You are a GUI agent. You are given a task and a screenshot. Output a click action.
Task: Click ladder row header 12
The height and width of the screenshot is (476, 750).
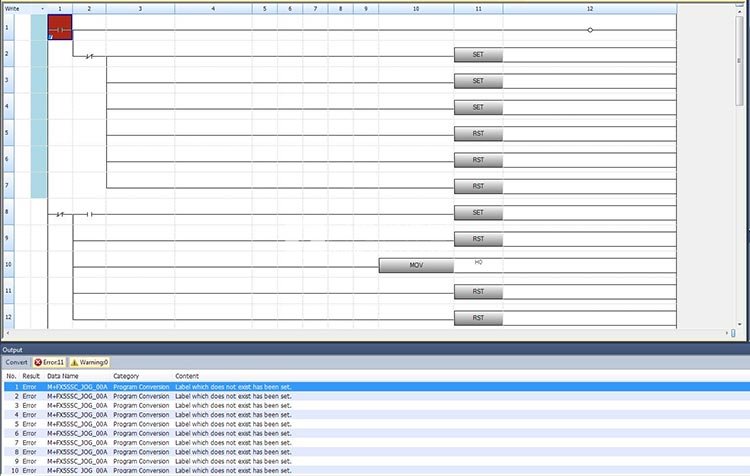[x=8, y=317]
